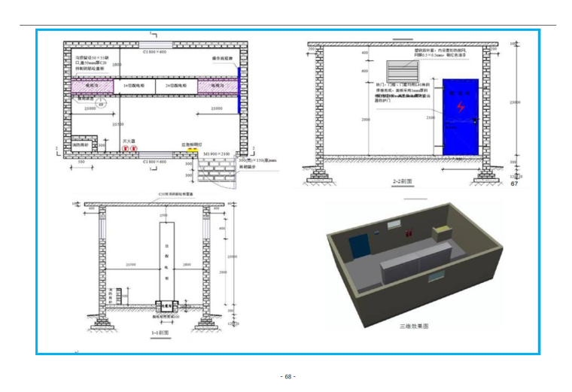The image size is (572, 392).
Task: Click the red lightning bolt on blue door
Action: pos(461,107)
